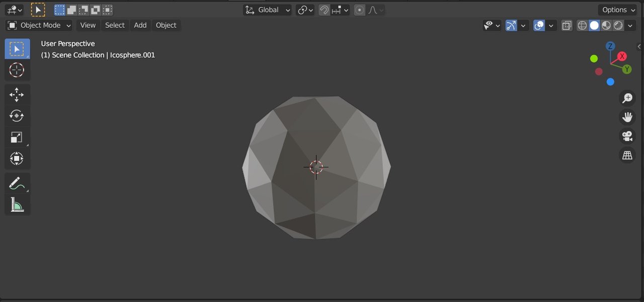
Task: Select the Measure ruler tool
Action: point(17,204)
